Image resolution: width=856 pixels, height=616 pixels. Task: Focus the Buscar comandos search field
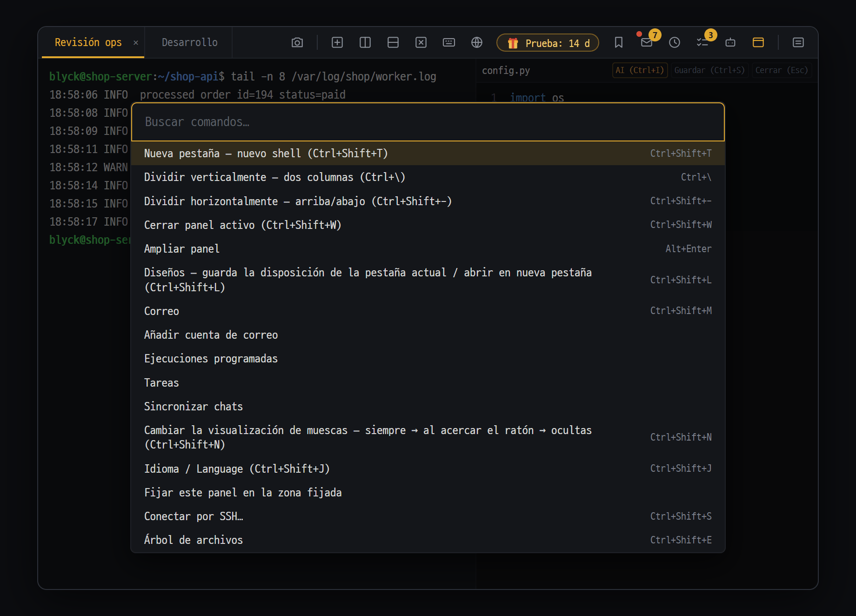428,122
